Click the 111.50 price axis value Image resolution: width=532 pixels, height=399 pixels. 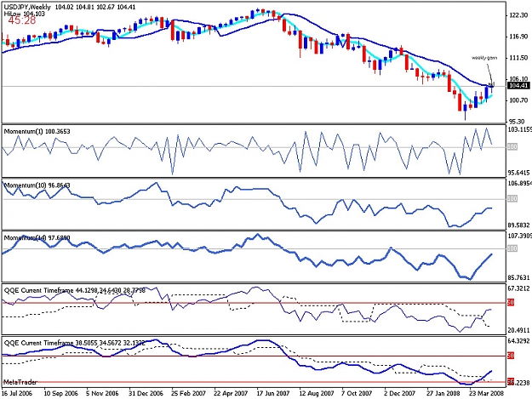pos(518,58)
